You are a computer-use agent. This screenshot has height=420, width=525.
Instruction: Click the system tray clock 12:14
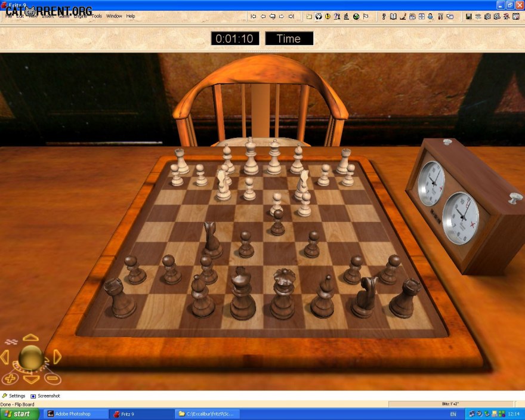[x=514, y=414]
